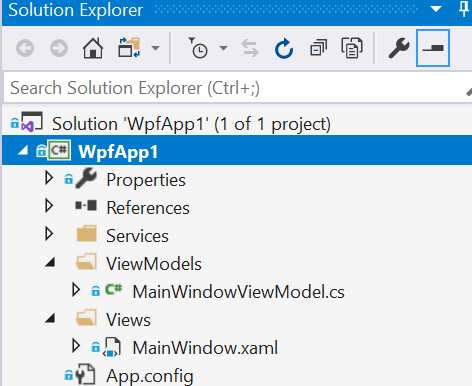
Task: Click the open Views folder icon
Action: pyautogui.click(x=86, y=318)
